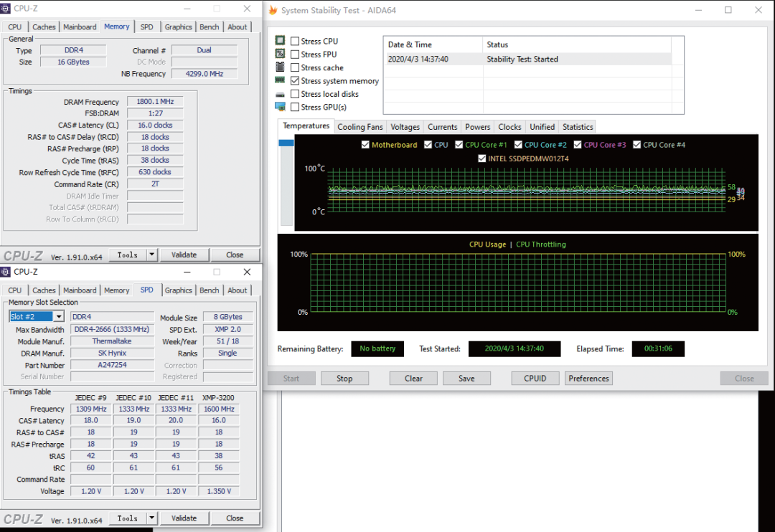Image resolution: width=775 pixels, height=532 pixels.
Task: Toggle the CPU Core #3 graph checkbox
Action: tap(577, 145)
